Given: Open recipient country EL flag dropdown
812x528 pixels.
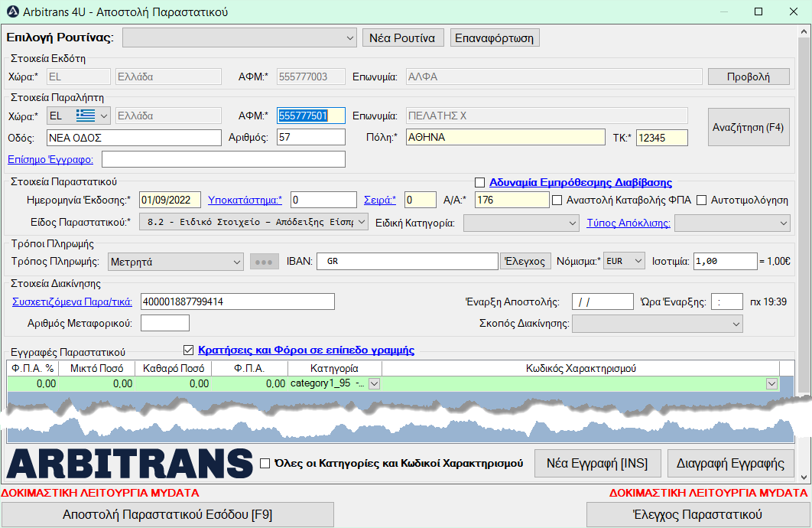Looking at the screenshot, I should [x=79, y=116].
